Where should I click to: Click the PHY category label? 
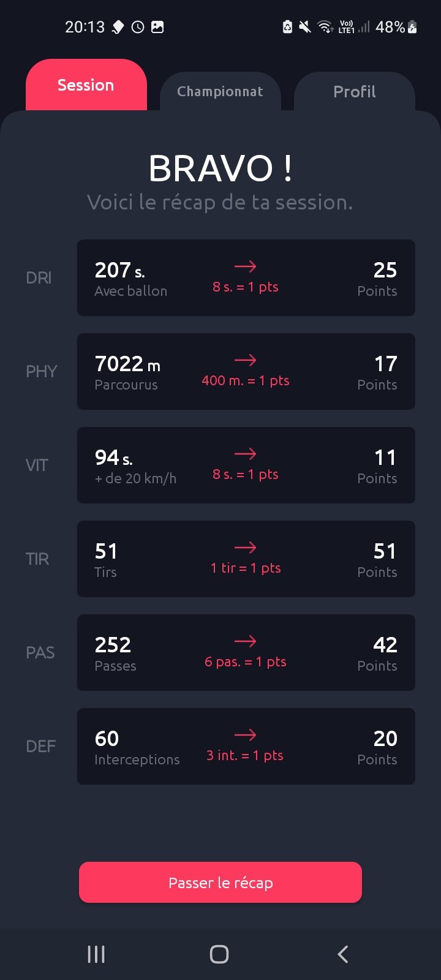pos(41,371)
